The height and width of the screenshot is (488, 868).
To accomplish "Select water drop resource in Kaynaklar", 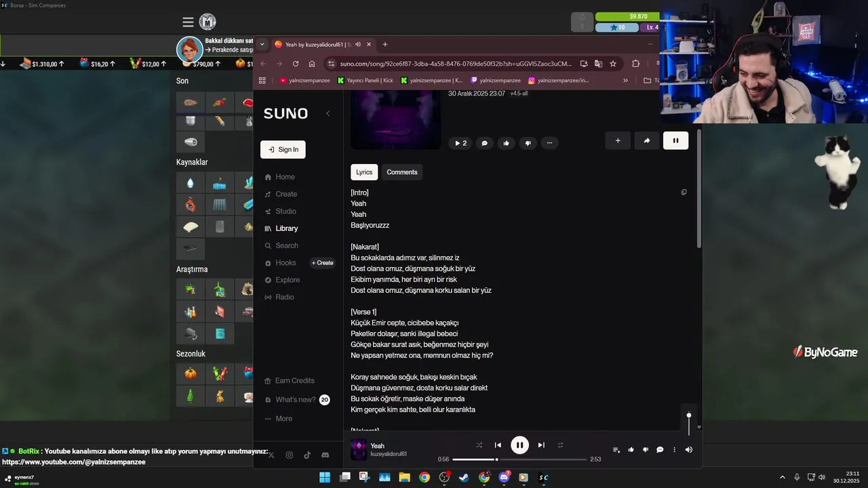I will [191, 183].
